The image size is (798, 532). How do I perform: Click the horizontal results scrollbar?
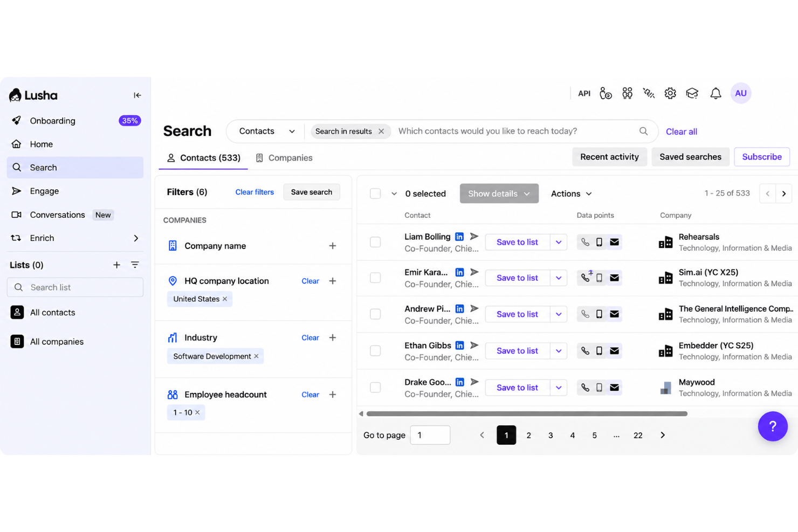click(x=527, y=414)
